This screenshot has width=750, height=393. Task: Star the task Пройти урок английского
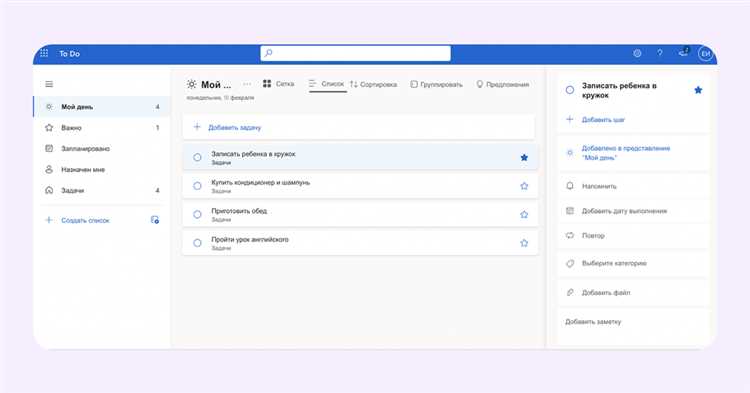[524, 243]
